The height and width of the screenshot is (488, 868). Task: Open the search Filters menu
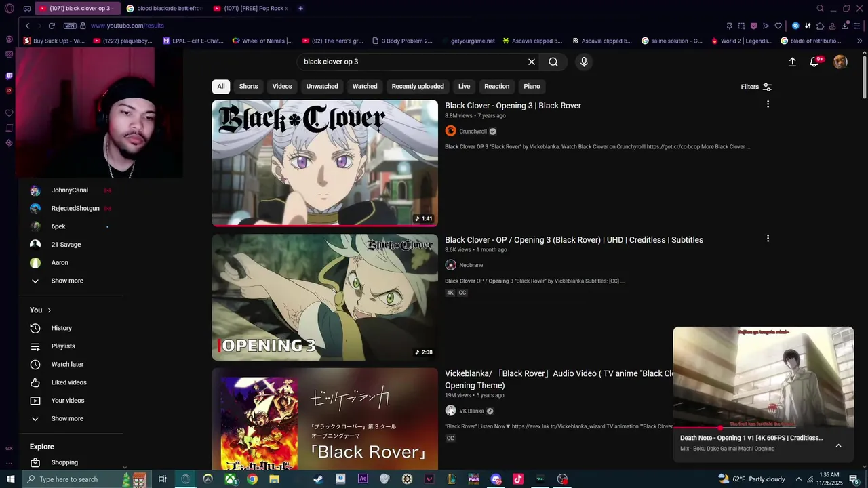pos(756,87)
